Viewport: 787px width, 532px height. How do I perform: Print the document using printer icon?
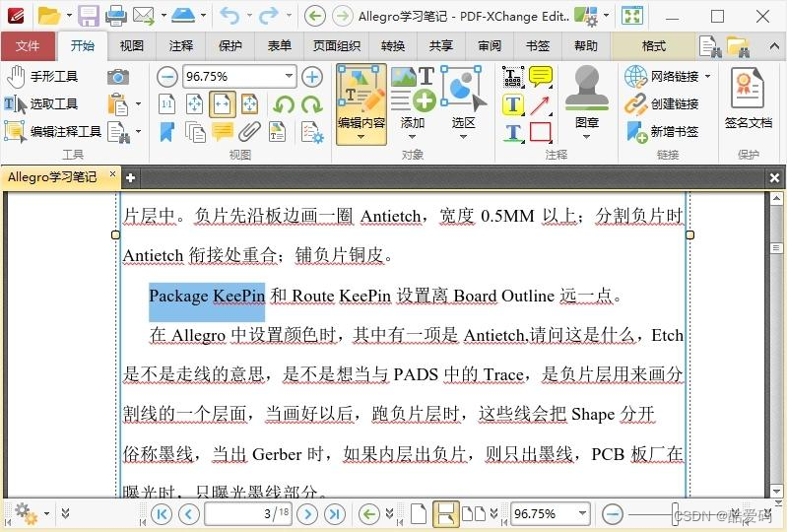click(x=116, y=16)
